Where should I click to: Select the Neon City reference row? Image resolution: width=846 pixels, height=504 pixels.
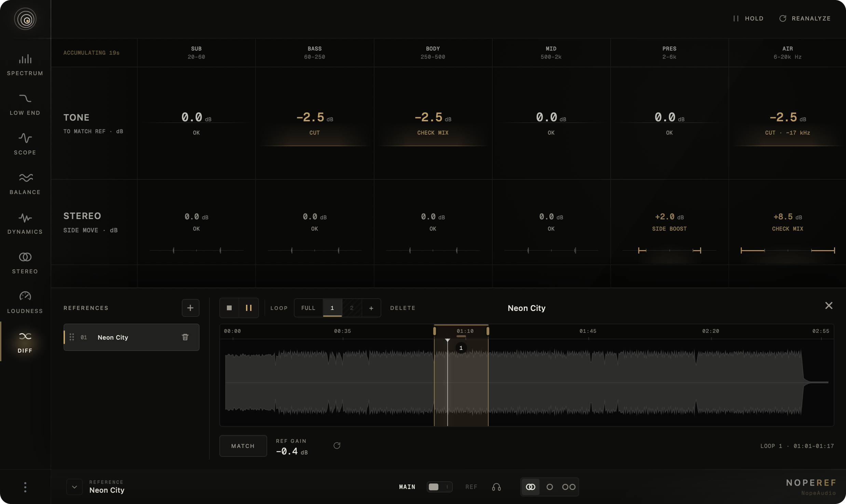[x=132, y=337]
